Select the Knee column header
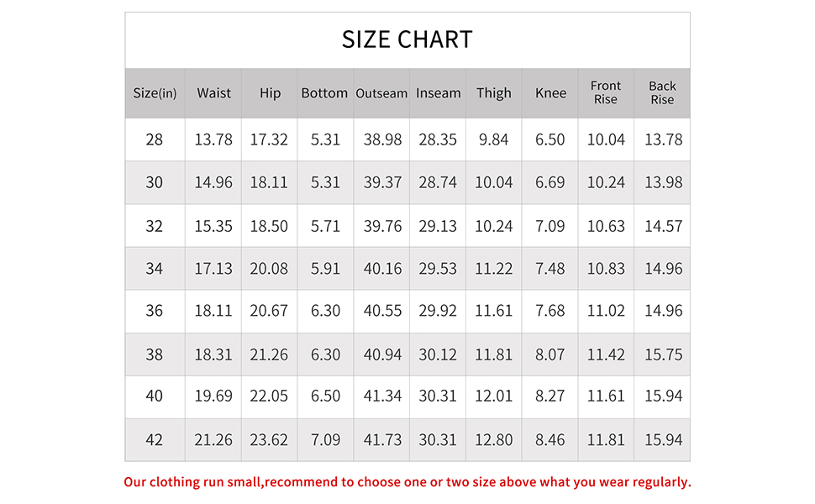Screen dimensions: 815x504 [550, 93]
